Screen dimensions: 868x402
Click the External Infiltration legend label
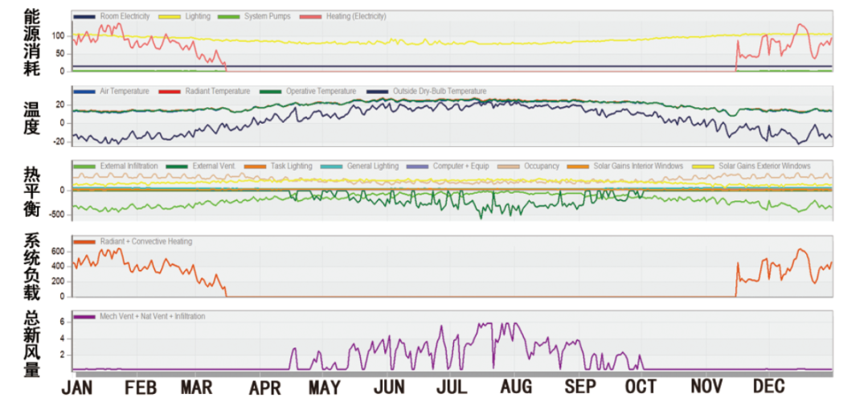(129, 166)
